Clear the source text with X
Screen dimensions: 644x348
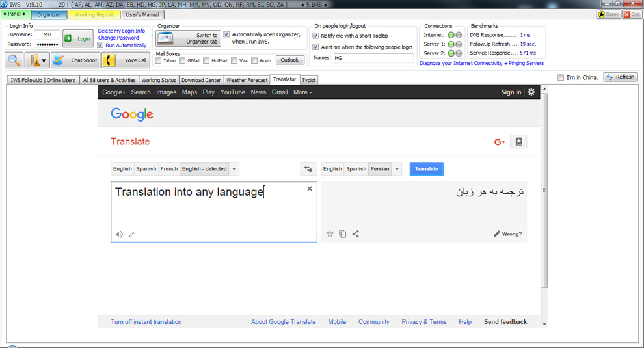(310, 189)
